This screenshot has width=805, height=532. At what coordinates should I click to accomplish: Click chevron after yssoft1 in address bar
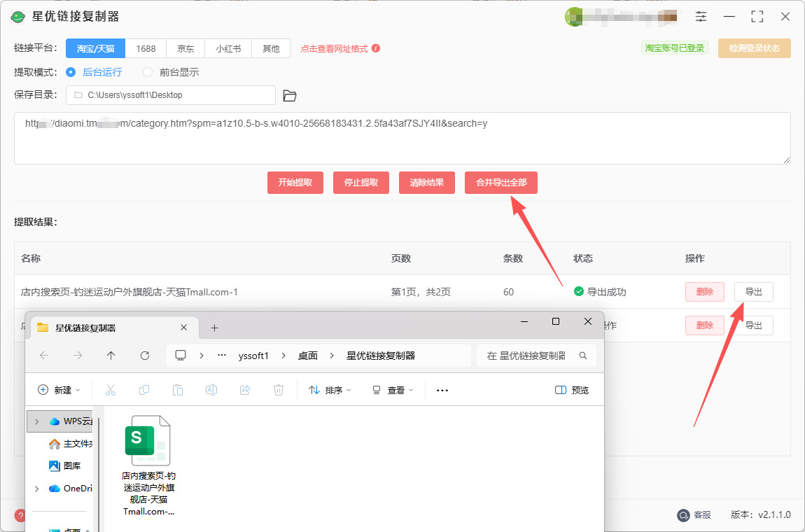(x=283, y=356)
